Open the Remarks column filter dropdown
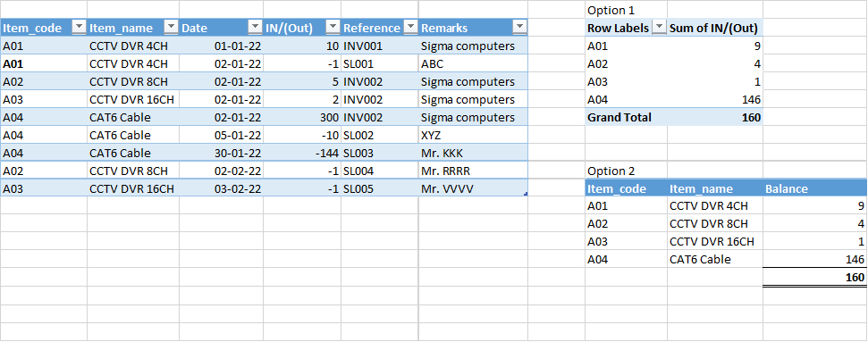This screenshot has width=868, height=342. 519,28
